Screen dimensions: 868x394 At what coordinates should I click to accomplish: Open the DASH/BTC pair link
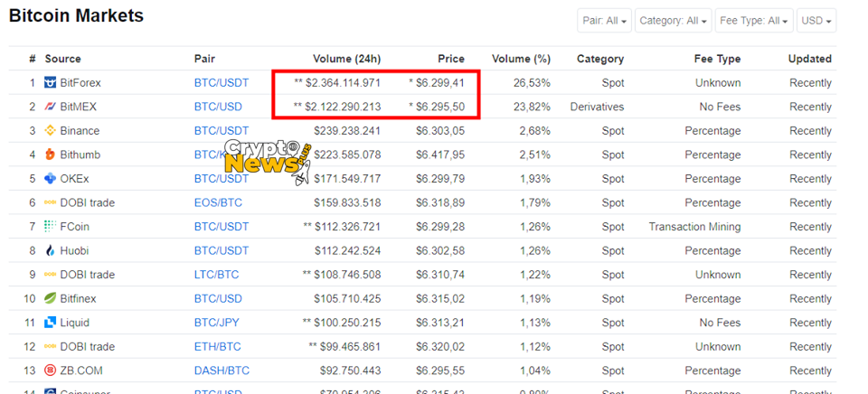pyautogui.click(x=222, y=371)
